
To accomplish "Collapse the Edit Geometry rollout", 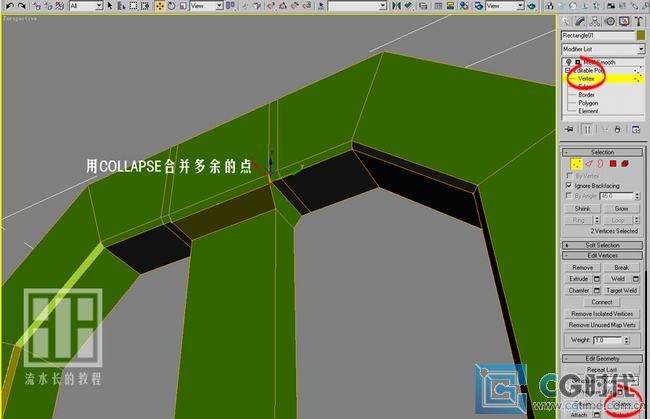I will (602, 358).
